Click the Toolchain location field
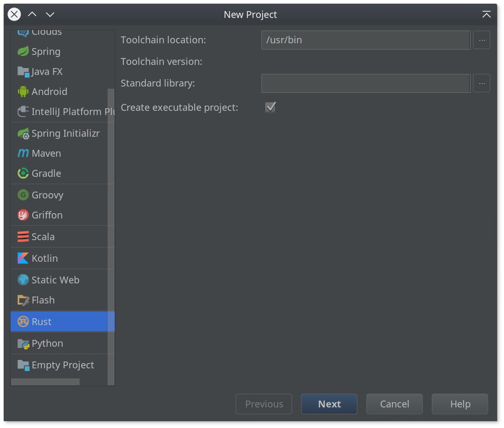The height and width of the screenshot is (428, 504). 366,40
